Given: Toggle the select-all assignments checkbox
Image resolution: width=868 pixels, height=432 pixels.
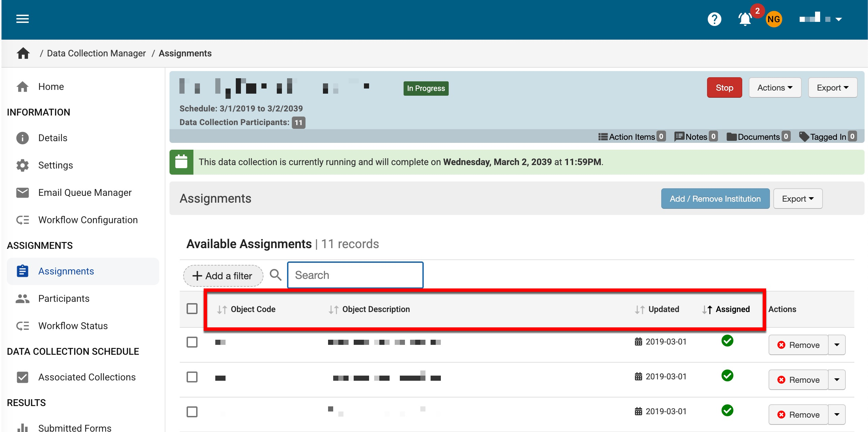Looking at the screenshot, I should (192, 309).
